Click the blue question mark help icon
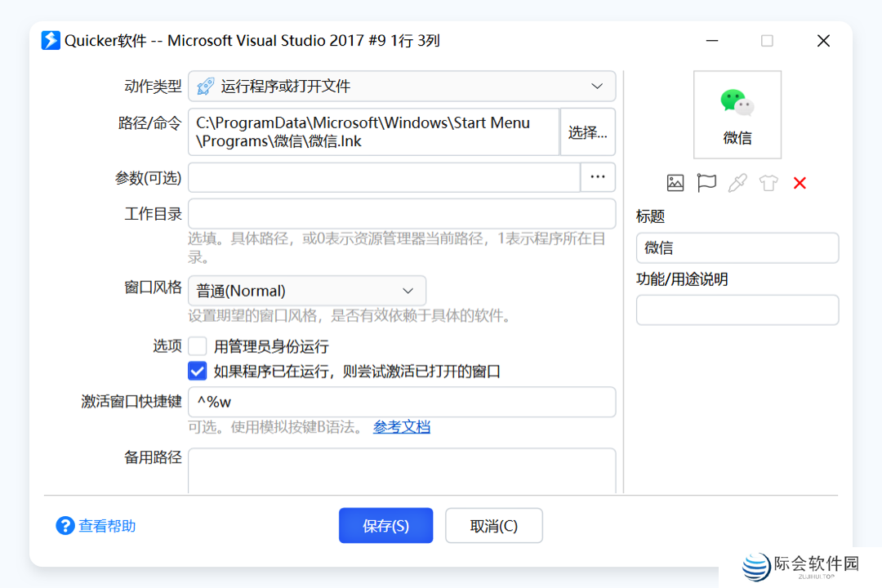 pyautogui.click(x=65, y=526)
